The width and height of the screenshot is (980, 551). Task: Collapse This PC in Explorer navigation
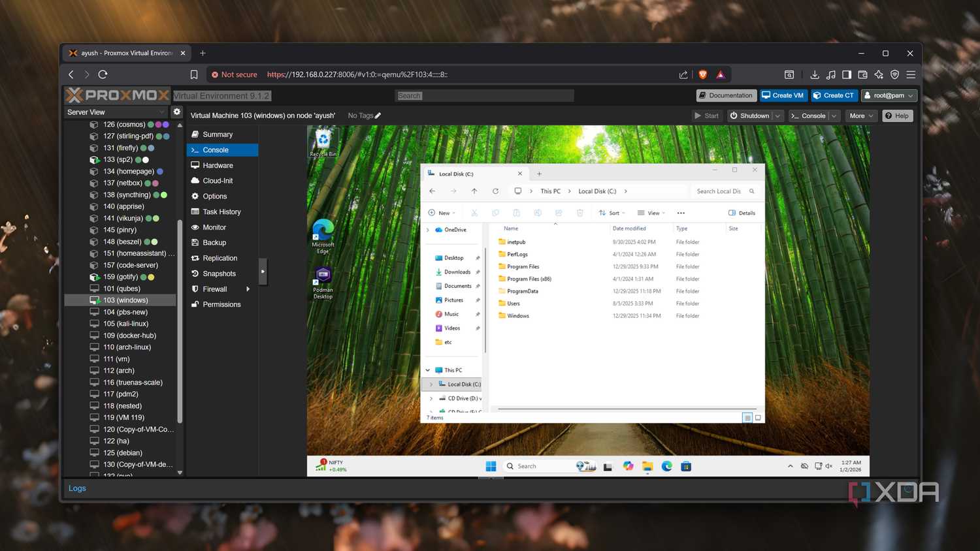[428, 370]
